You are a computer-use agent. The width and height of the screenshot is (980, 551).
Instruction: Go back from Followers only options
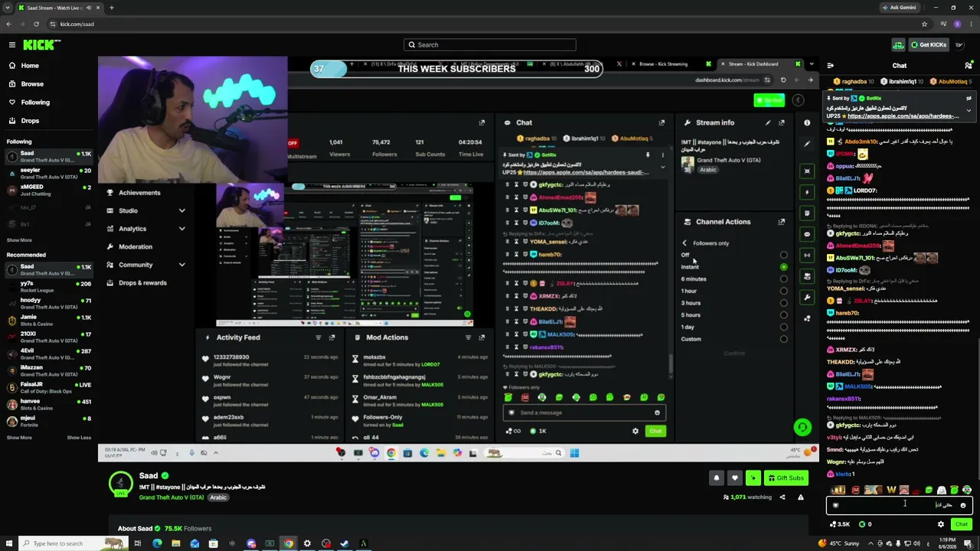click(684, 243)
